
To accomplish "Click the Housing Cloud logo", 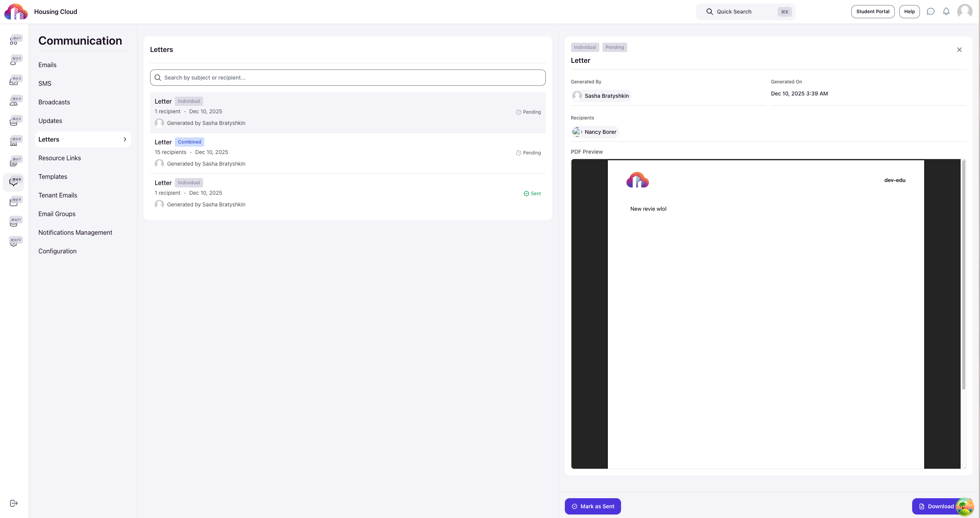I will (16, 12).
